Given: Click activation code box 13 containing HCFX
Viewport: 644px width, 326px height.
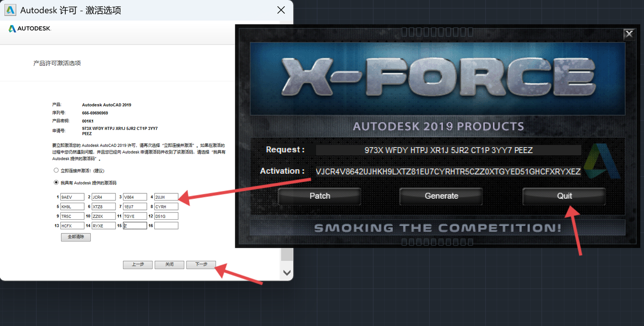Looking at the screenshot, I should click(x=72, y=226).
